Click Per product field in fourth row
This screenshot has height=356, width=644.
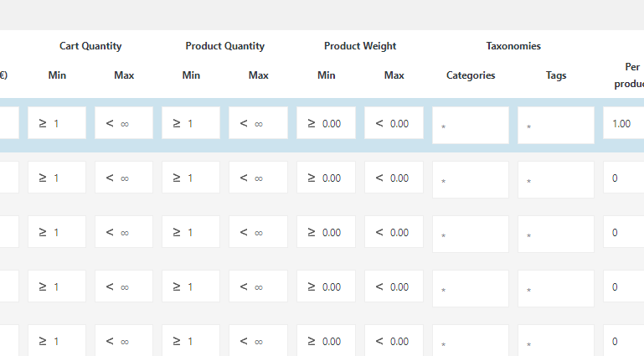[x=623, y=286]
